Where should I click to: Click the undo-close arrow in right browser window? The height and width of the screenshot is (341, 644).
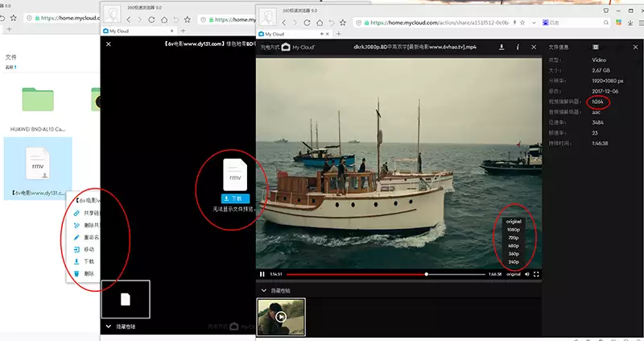coord(331,23)
